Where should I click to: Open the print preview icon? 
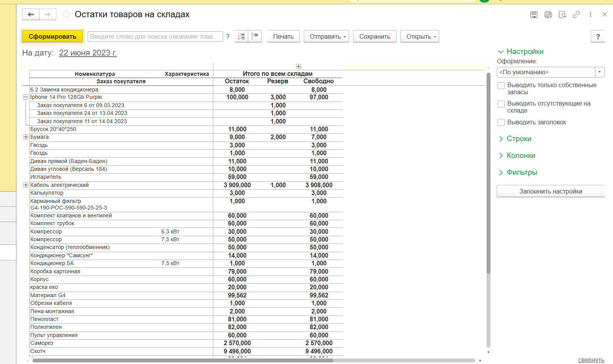point(562,14)
